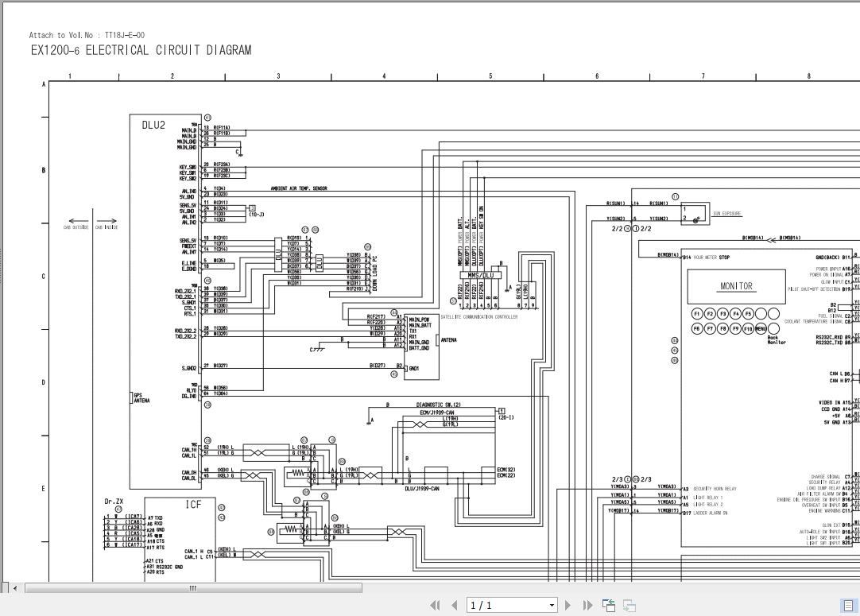Go to the first page

[x=435, y=605]
